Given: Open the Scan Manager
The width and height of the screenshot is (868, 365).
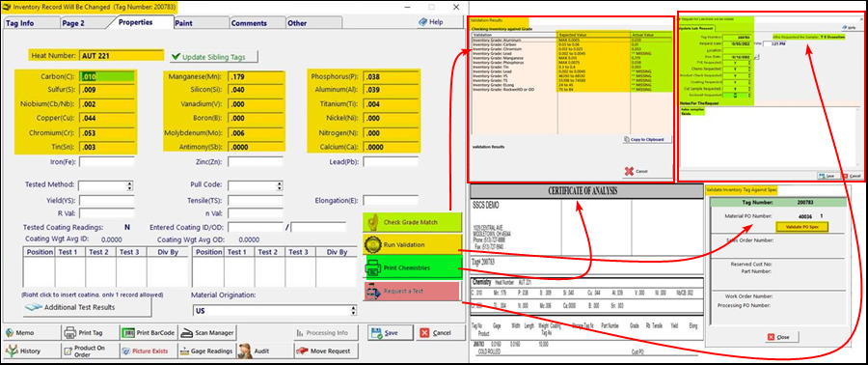Looking at the screenshot, I should [x=207, y=333].
